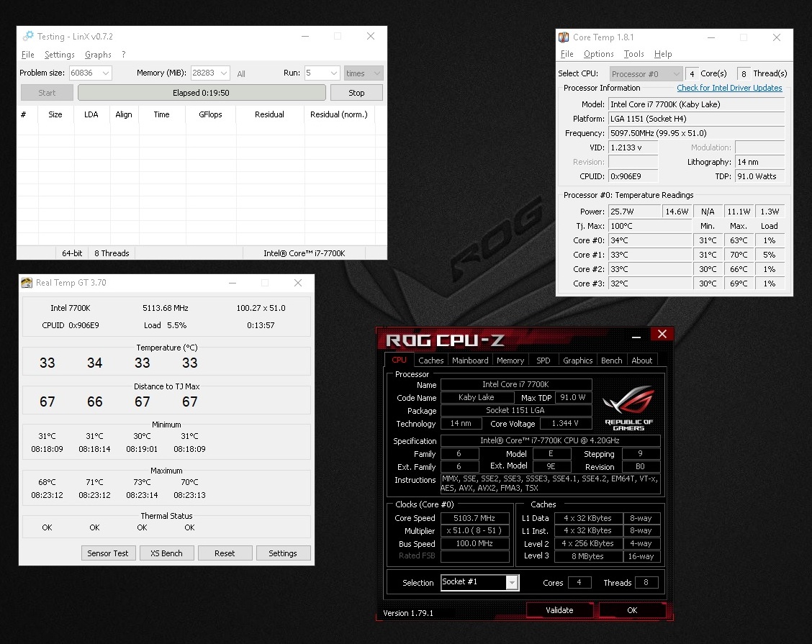Click the Frequency field in Core Temp
Screen dimensions: 812x644
(697, 133)
